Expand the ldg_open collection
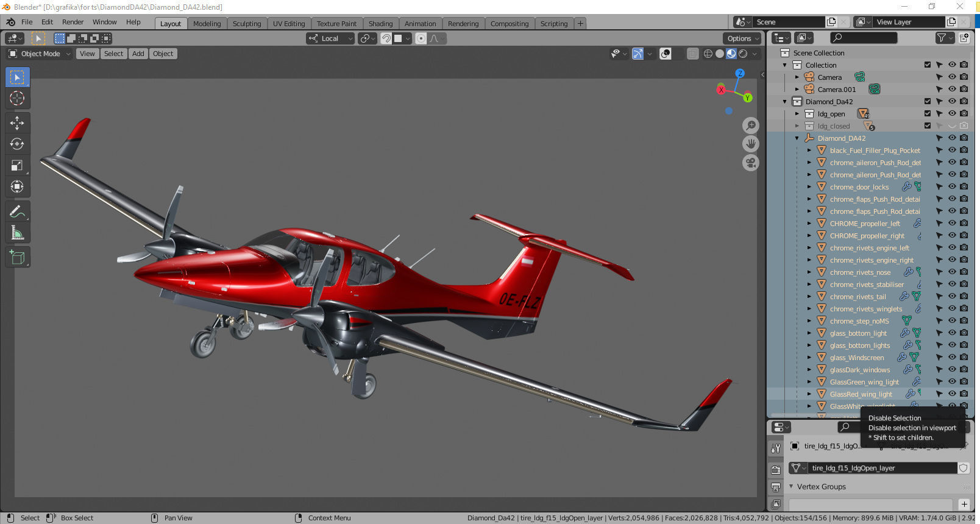 pyautogui.click(x=797, y=114)
